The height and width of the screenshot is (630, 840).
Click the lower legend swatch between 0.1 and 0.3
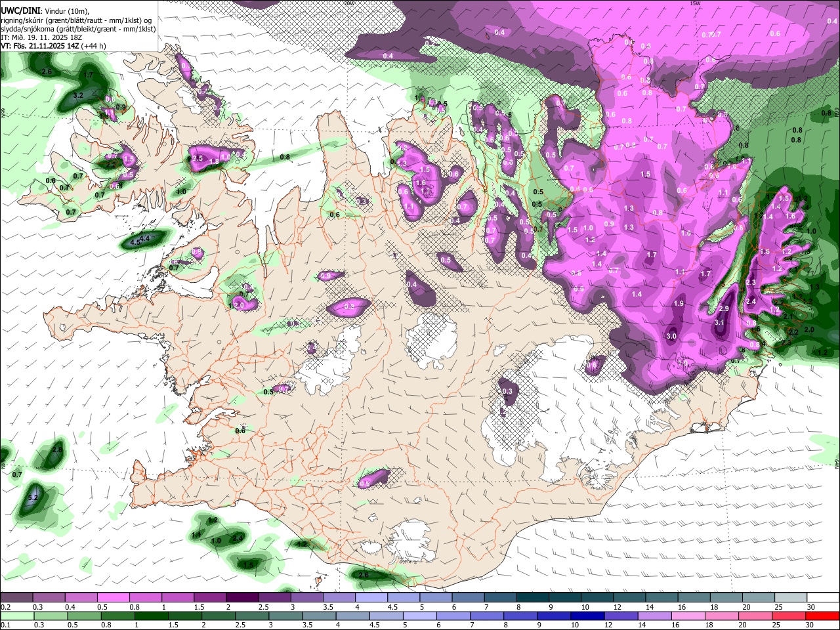point(18,616)
